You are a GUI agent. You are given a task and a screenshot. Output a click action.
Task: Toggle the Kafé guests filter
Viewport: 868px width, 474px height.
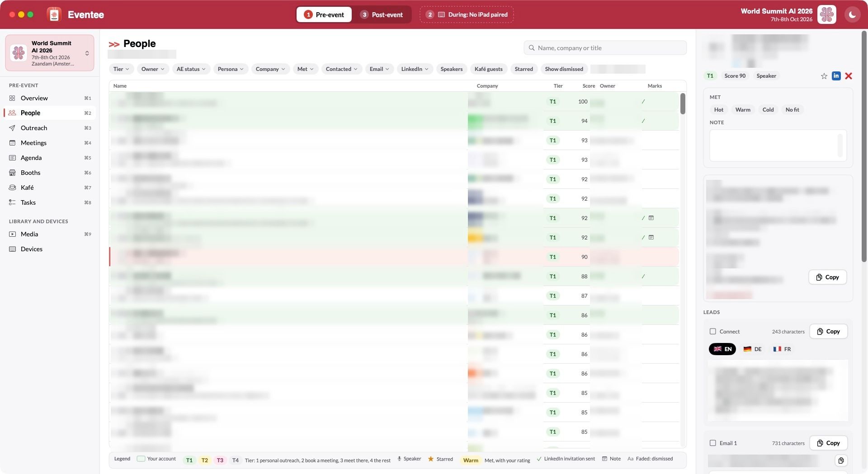point(488,69)
